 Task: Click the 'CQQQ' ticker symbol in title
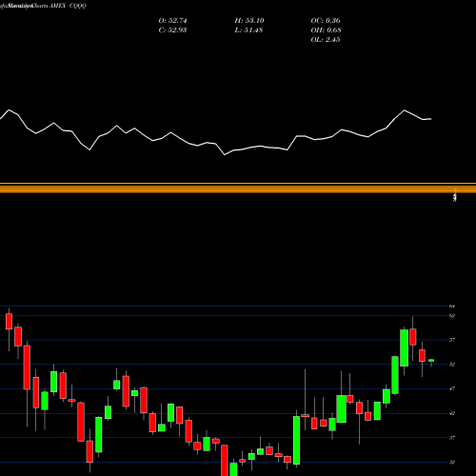coord(78,6)
